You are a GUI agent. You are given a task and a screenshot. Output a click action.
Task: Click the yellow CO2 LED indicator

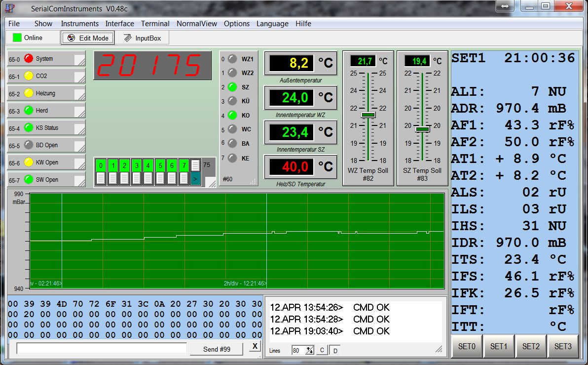click(x=29, y=76)
